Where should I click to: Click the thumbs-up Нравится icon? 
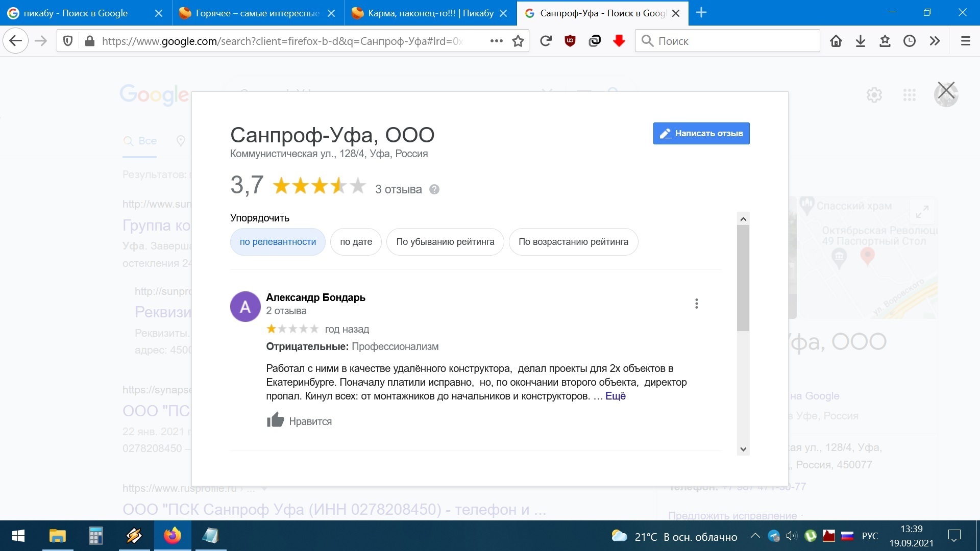coord(275,420)
